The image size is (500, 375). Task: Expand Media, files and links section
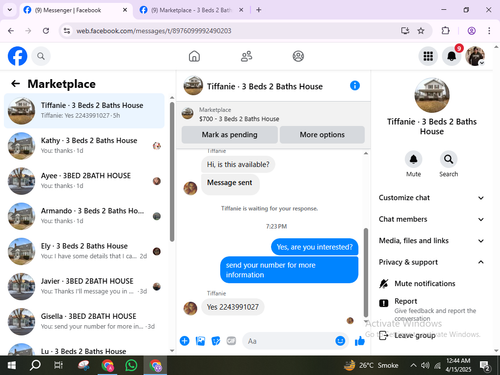431,241
